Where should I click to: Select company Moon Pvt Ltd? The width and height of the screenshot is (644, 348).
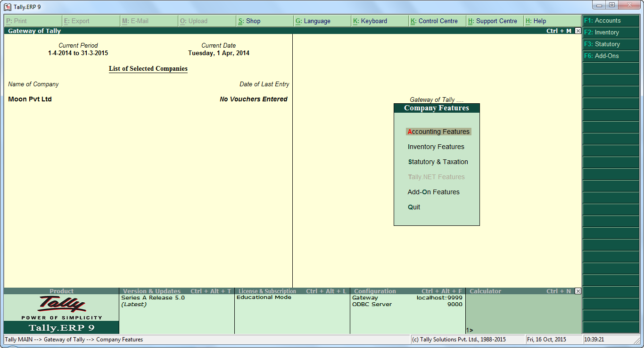click(x=30, y=99)
